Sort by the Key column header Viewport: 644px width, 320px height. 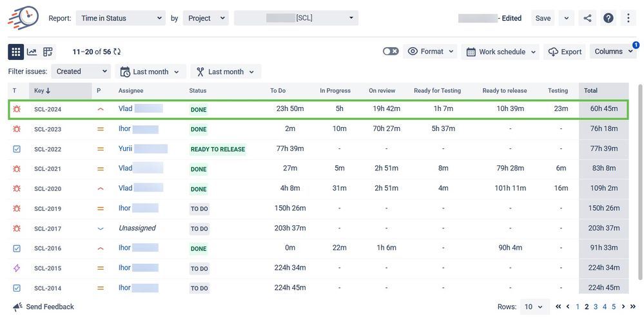click(61, 90)
